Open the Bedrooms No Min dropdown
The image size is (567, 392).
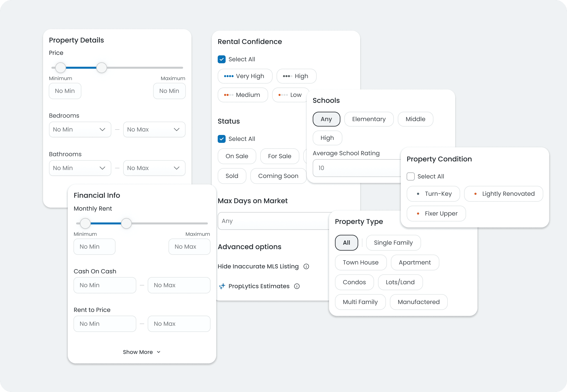click(80, 130)
